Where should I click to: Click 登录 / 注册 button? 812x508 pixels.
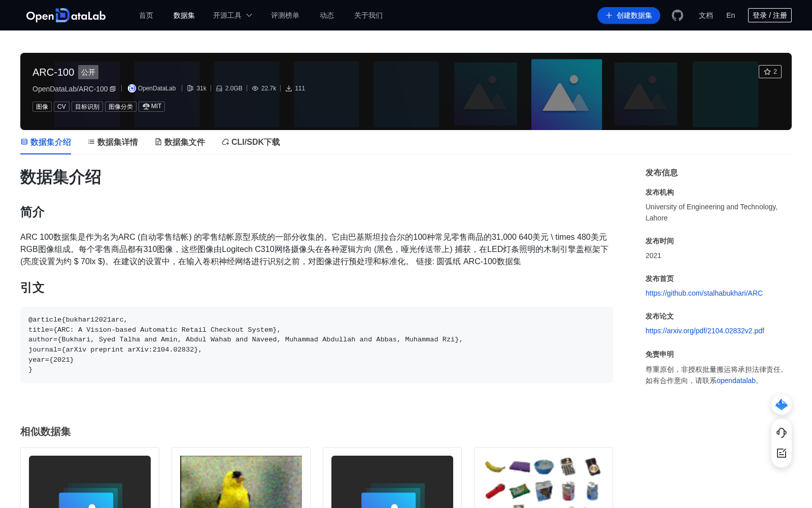click(x=770, y=15)
